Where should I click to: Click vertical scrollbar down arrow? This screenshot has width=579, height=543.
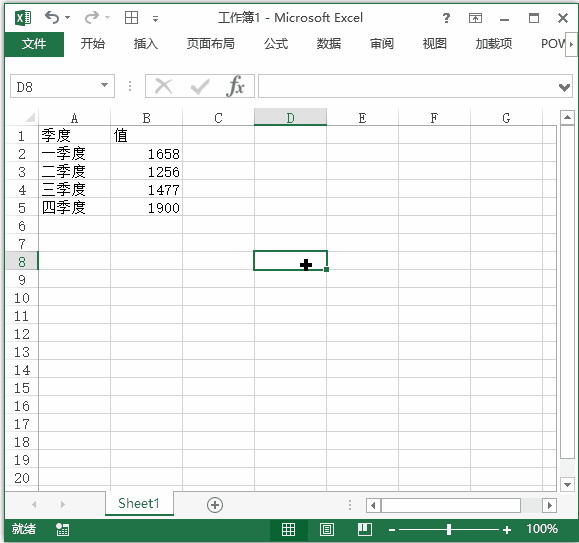click(x=567, y=484)
